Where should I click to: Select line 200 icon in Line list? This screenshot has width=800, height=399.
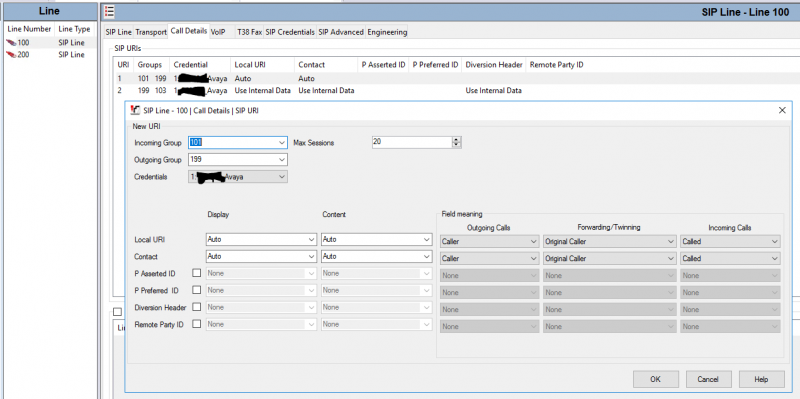pyautogui.click(x=11, y=55)
